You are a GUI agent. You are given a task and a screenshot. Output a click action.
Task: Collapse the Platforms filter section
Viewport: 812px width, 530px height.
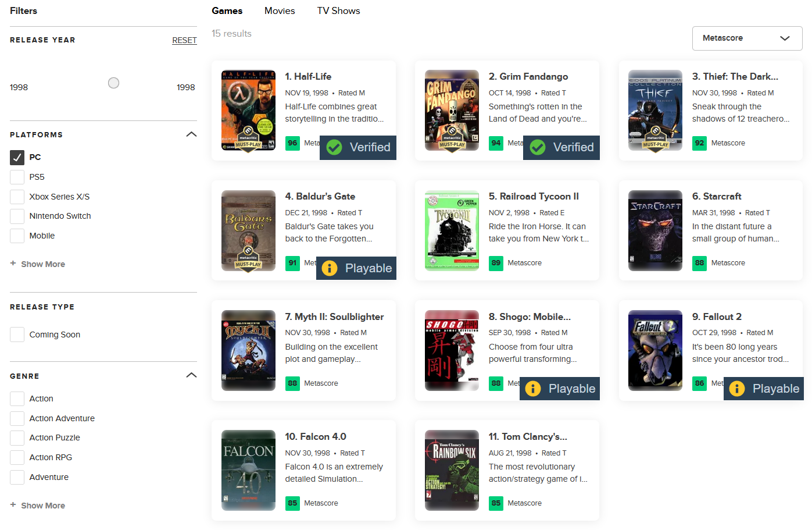click(191, 134)
